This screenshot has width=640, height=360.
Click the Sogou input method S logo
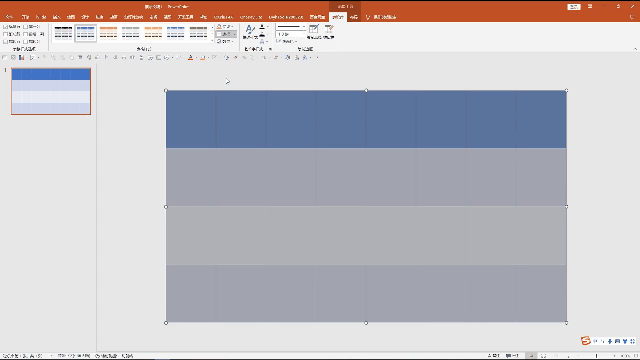pos(586,341)
